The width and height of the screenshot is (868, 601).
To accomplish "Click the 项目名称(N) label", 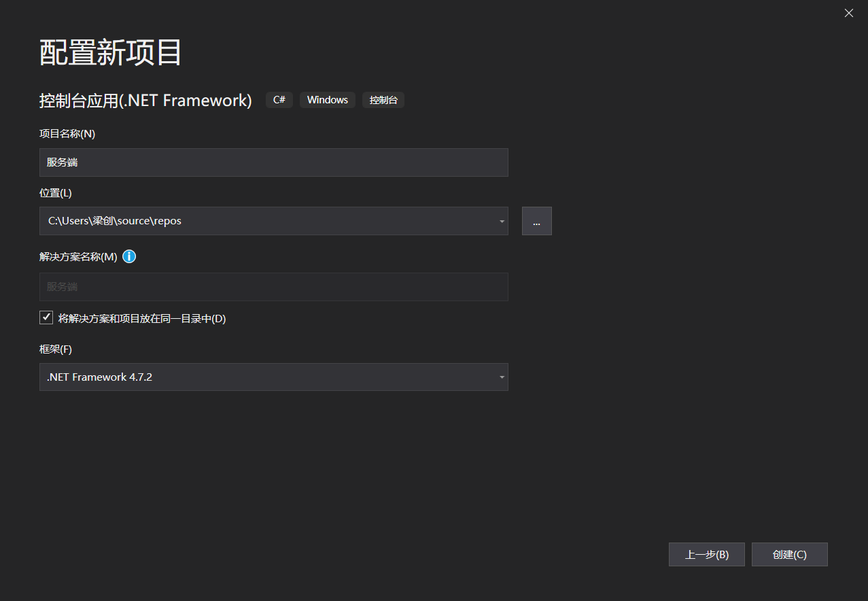I will click(x=67, y=134).
